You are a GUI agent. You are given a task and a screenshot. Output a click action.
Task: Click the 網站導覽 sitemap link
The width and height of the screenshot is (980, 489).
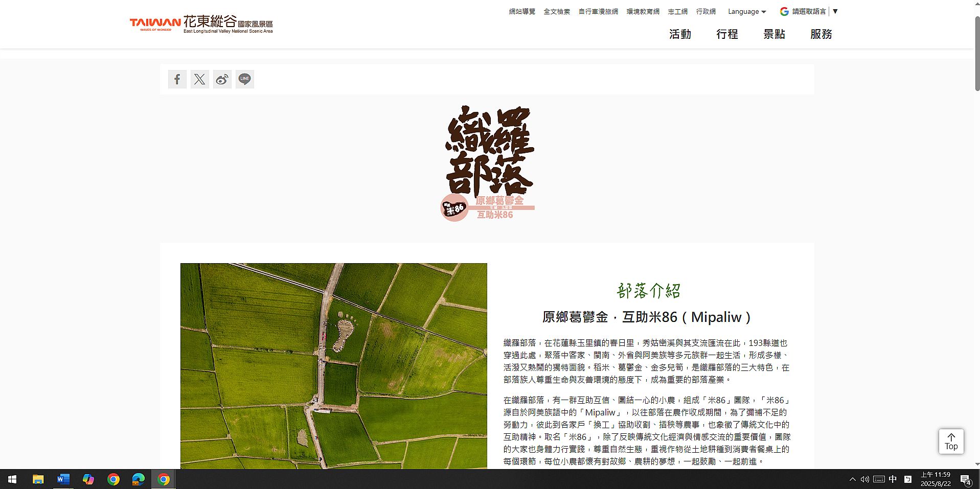click(x=522, y=11)
